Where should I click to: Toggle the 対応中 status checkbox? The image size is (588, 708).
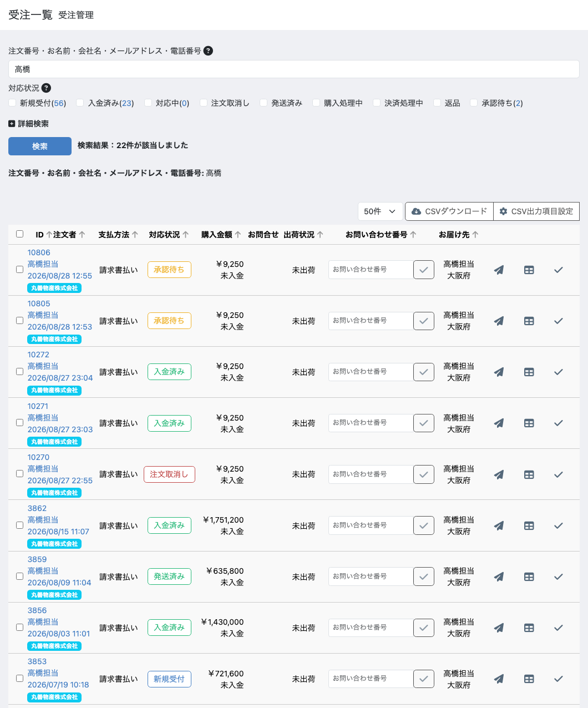tap(148, 103)
